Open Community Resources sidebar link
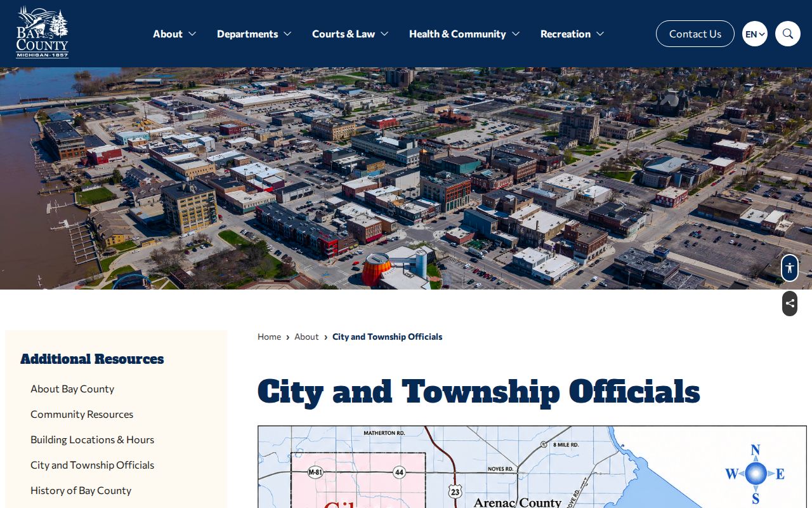This screenshot has height=508, width=812. click(x=82, y=414)
